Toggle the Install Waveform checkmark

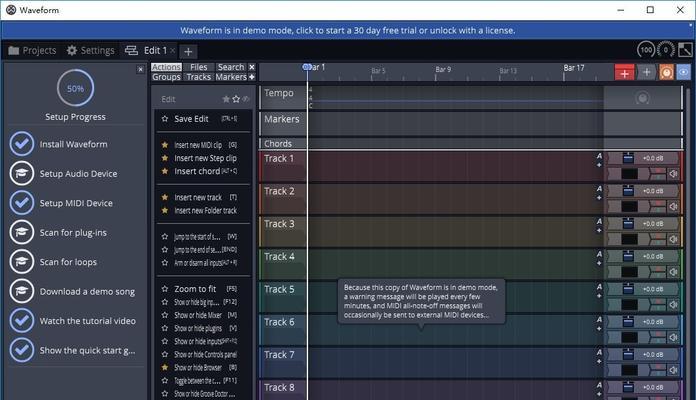click(x=22, y=144)
